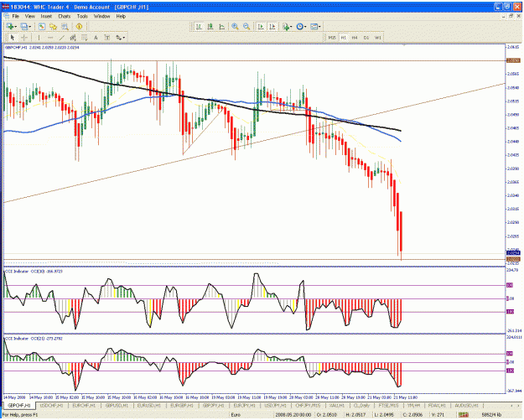Open the Periods dropdown arrow
524x420 pixels.
click(x=305, y=27)
